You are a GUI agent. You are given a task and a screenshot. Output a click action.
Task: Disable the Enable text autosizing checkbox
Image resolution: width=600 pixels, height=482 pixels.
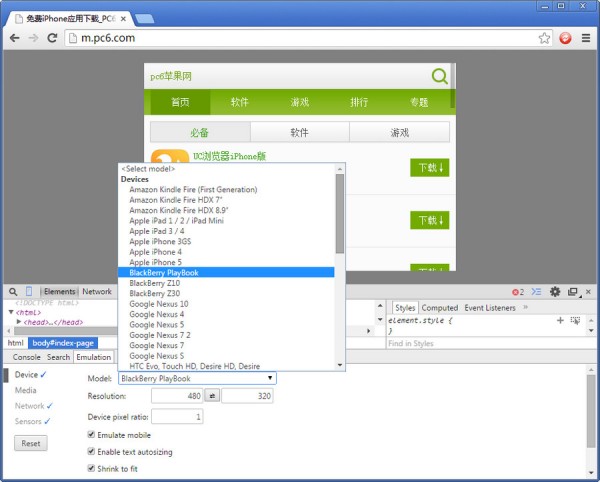(x=92, y=452)
